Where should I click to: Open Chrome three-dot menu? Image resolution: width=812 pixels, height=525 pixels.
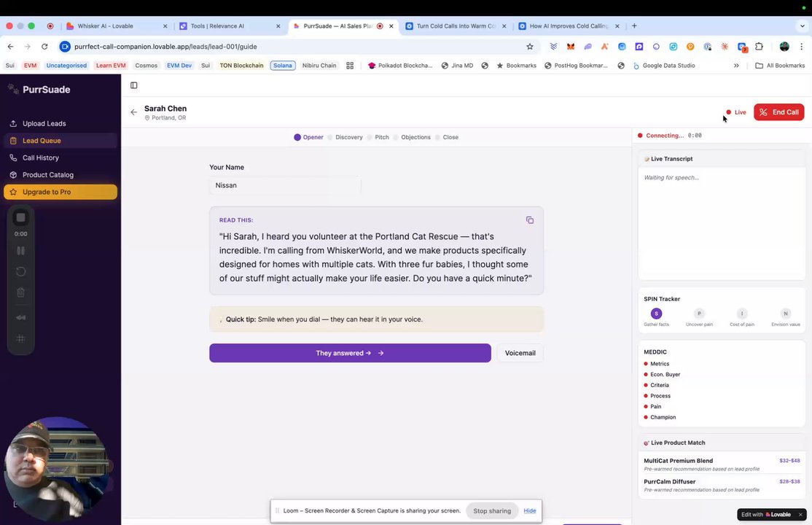click(801, 47)
